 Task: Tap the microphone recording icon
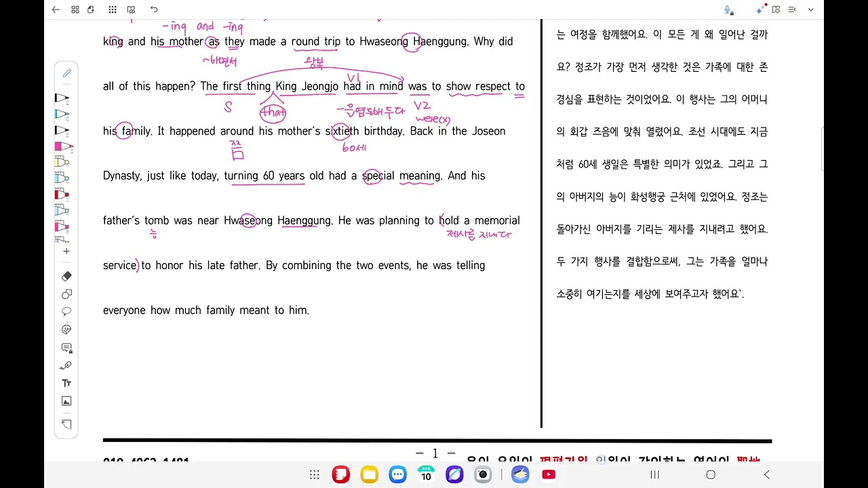click(x=728, y=9)
